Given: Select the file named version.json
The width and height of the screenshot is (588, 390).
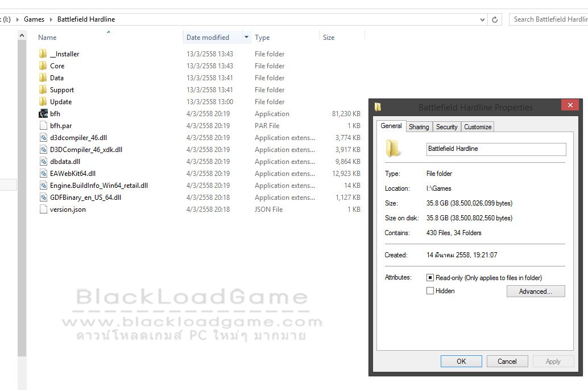Looking at the screenshot, I should click(x=68, y=210).
